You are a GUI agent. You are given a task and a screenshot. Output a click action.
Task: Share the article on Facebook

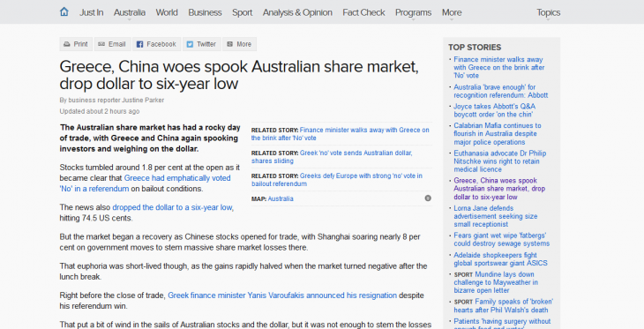pos(156,44)
